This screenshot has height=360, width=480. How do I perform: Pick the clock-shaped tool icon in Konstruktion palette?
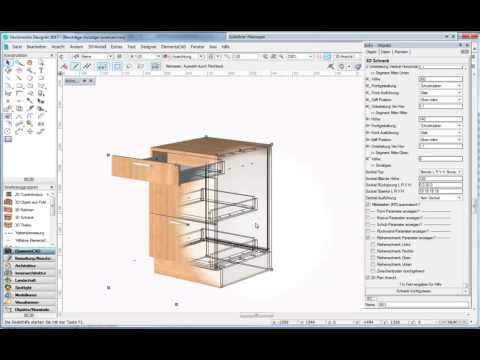tap(8, 131)
